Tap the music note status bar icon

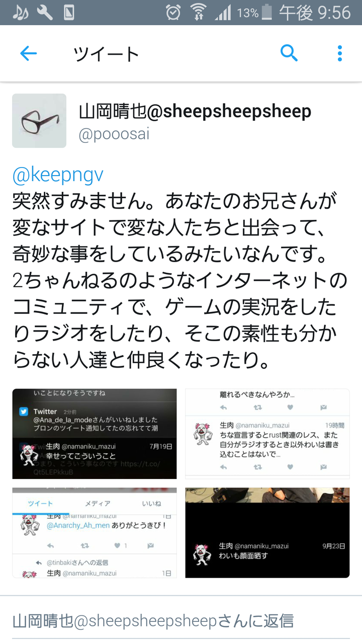click(x=20, y=13)
